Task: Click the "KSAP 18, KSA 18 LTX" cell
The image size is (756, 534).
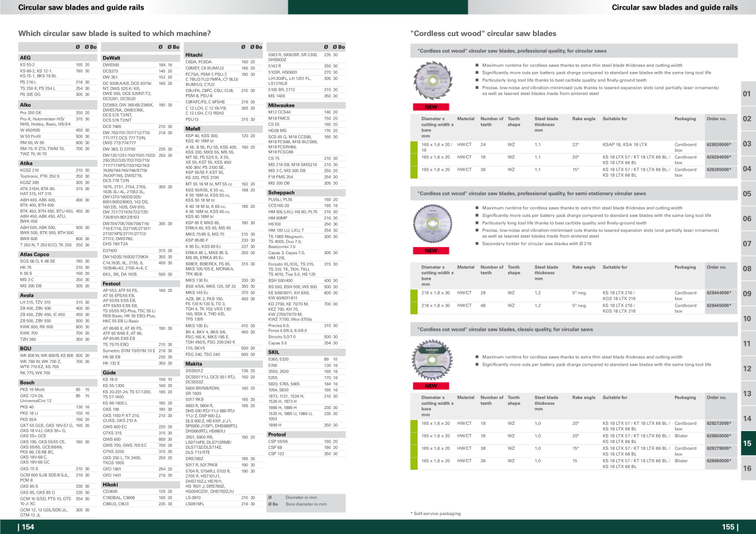Action: (x=625, y=144)
